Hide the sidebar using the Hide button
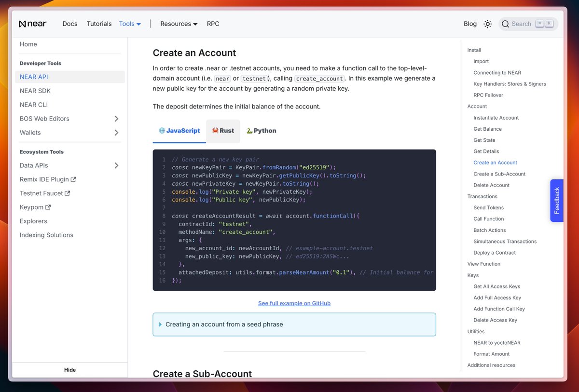The image size is (579, 392). [x=70, y=370]
